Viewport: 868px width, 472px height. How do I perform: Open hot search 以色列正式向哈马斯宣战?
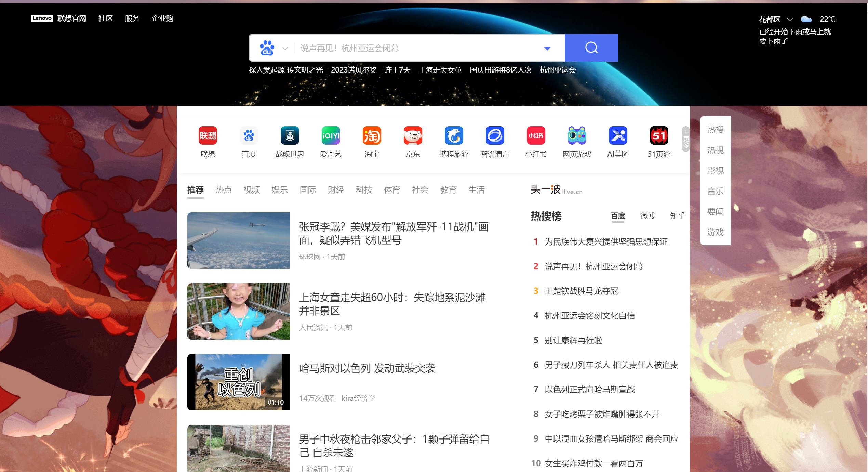590,390
